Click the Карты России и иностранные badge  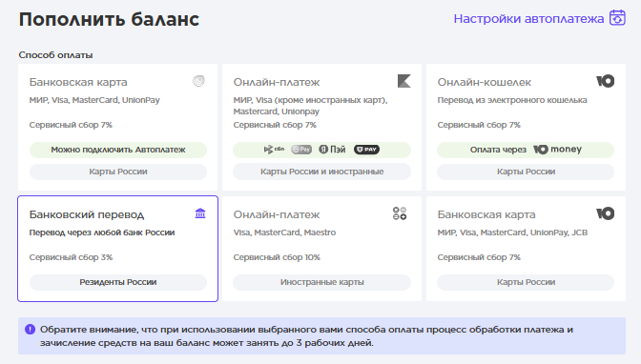pos(321,172)
